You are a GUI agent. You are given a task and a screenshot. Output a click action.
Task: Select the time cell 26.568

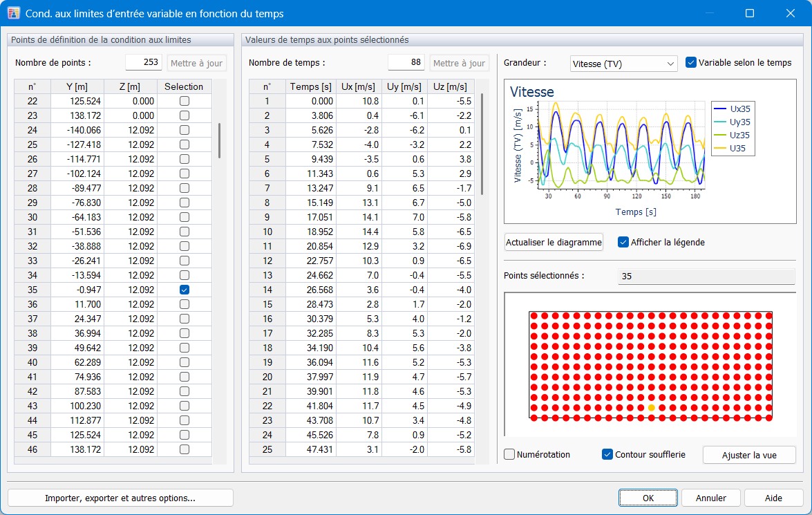pos(311,290)
